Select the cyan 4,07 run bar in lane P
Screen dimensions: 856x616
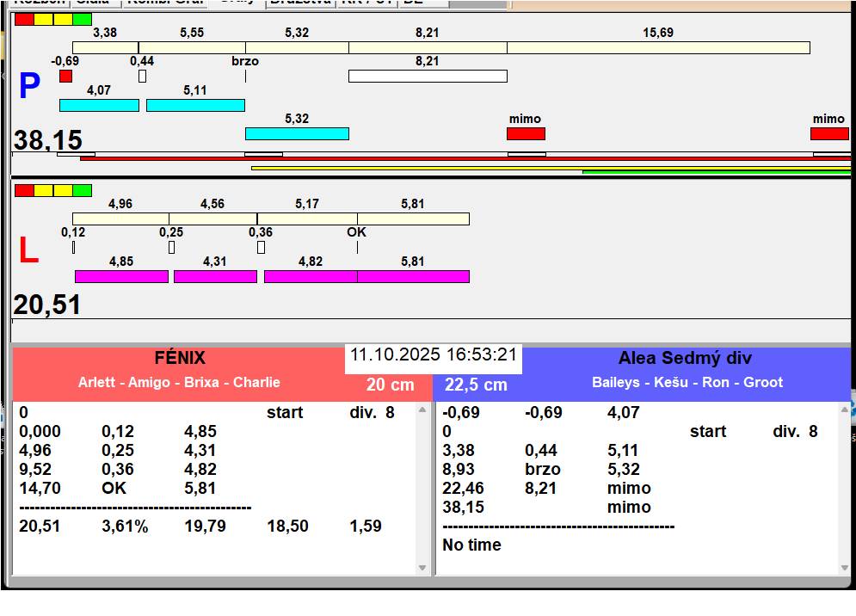[x=99, y=105]
